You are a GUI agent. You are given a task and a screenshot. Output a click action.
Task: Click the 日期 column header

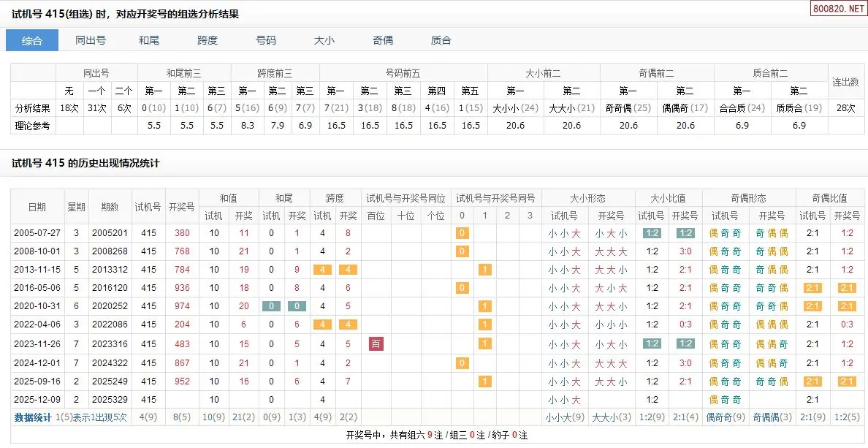coord(37,207)
